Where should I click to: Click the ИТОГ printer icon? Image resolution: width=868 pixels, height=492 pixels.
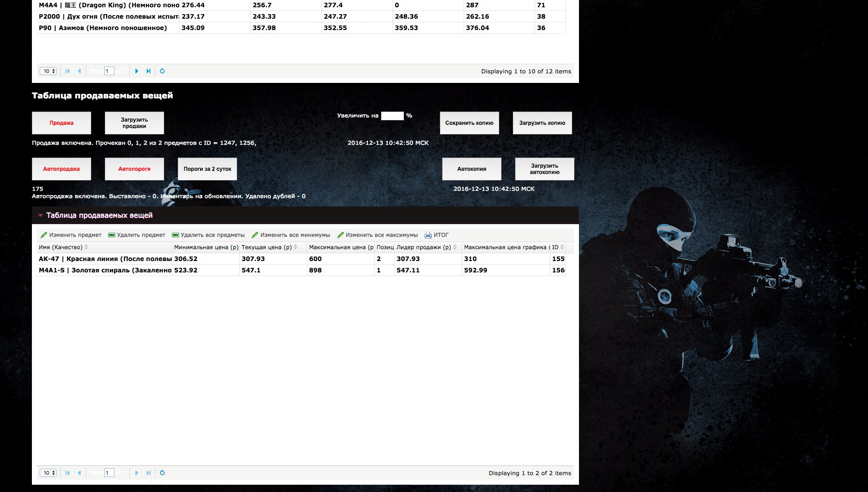[428, 235]
